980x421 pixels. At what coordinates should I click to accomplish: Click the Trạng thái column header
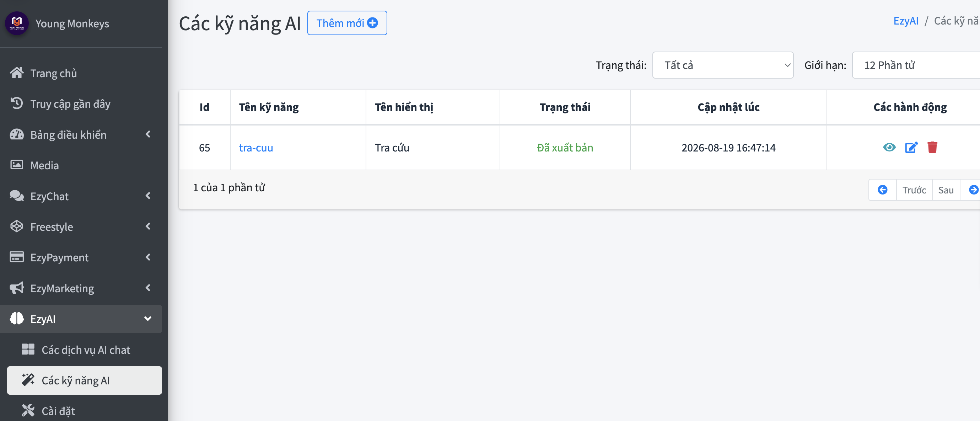pyautogui.click(x=565, y=107)
